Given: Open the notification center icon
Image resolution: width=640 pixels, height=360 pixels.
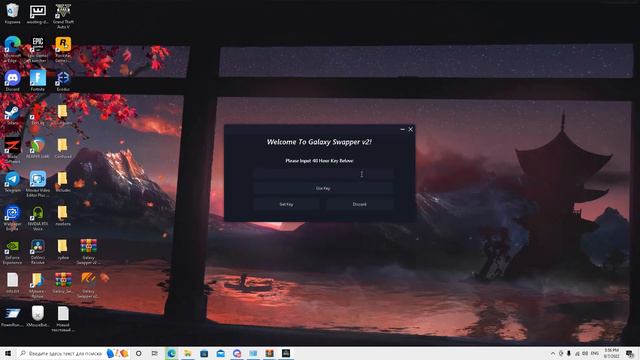Looking at the screenshot, I should point(630,353).
